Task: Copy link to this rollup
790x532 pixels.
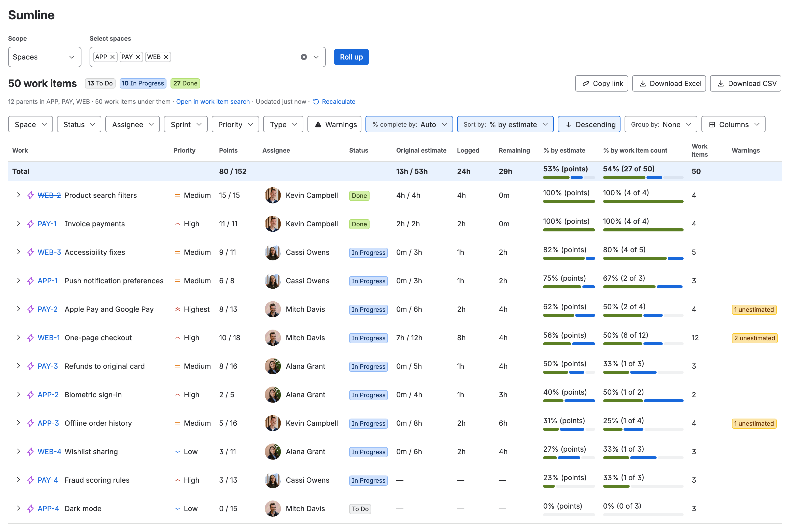Action: 602,83
